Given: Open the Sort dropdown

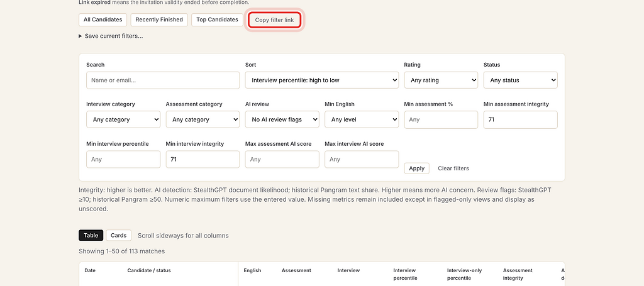Looking at the screenshot, I should coord(321,80).
